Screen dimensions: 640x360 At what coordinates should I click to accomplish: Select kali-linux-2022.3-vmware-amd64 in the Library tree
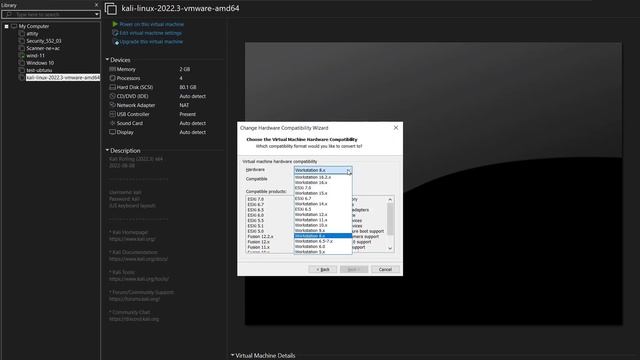(63, 78)
